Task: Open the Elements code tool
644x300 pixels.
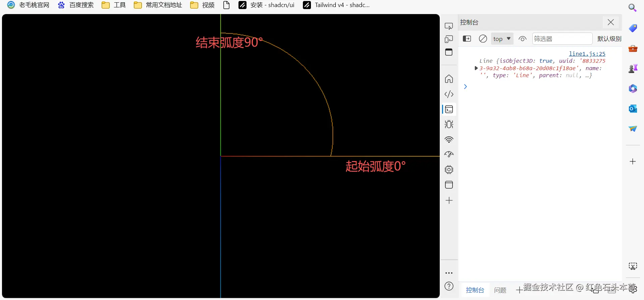Action: coord(449,94)
